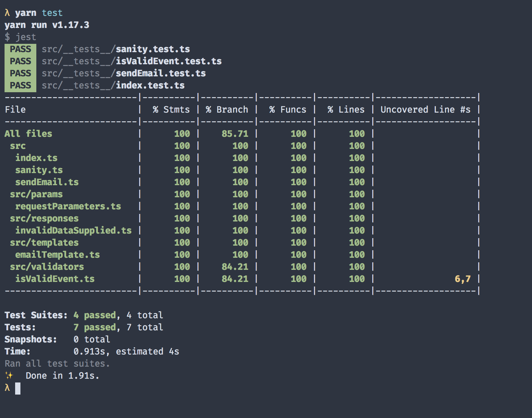
Task: Click the % Branch column header
Action: click(x=227, y=110)
